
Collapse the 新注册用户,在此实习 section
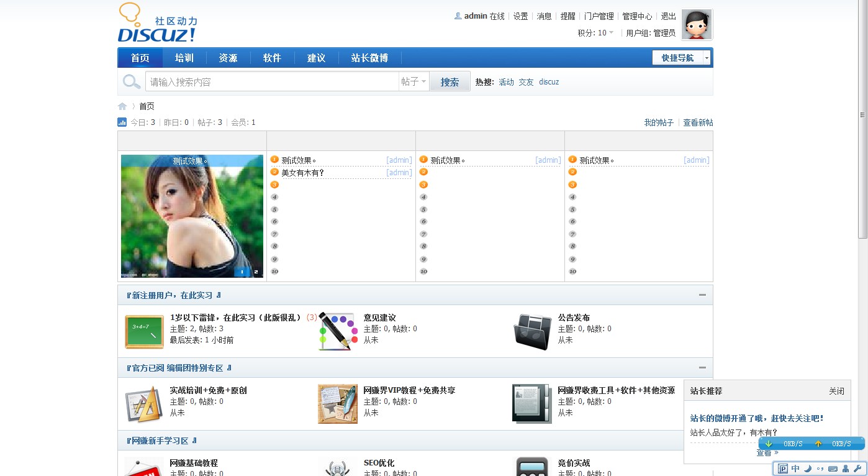tap(702, 295)
